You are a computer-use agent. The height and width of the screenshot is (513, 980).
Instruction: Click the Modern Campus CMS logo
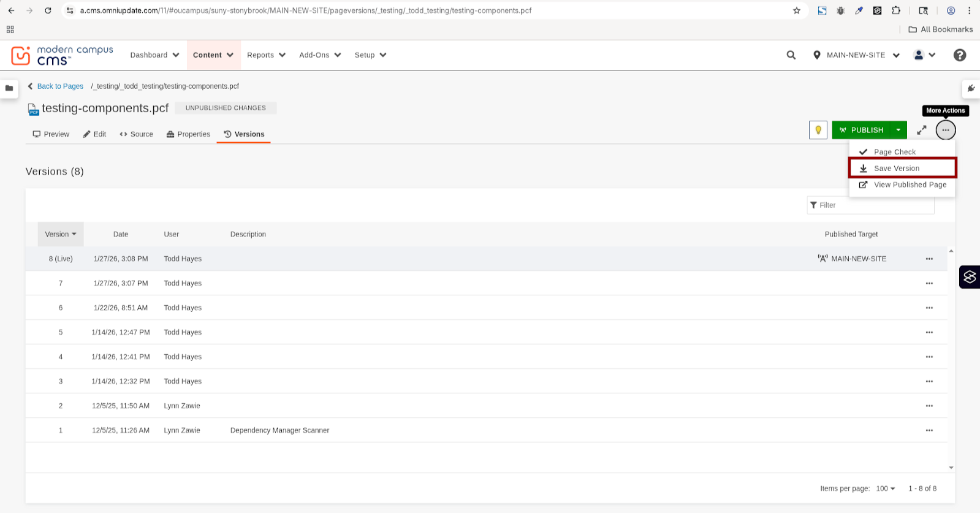coord(62,55)
